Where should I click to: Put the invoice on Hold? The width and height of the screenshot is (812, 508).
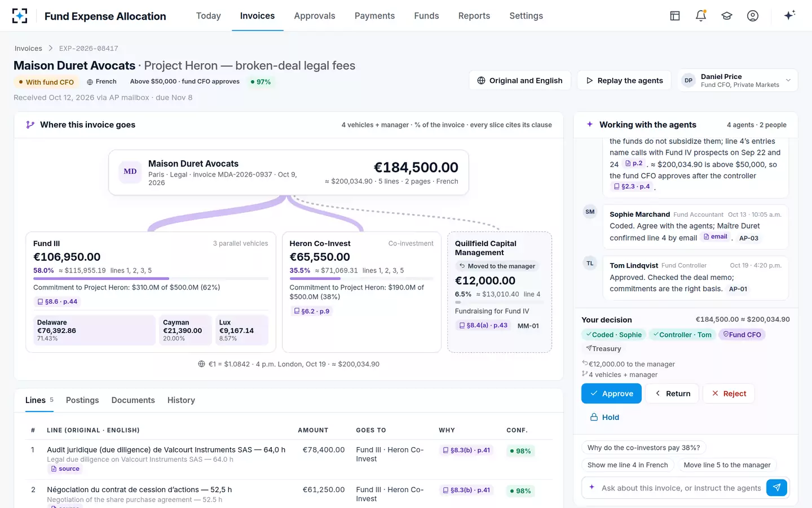(x=604, y=417)
